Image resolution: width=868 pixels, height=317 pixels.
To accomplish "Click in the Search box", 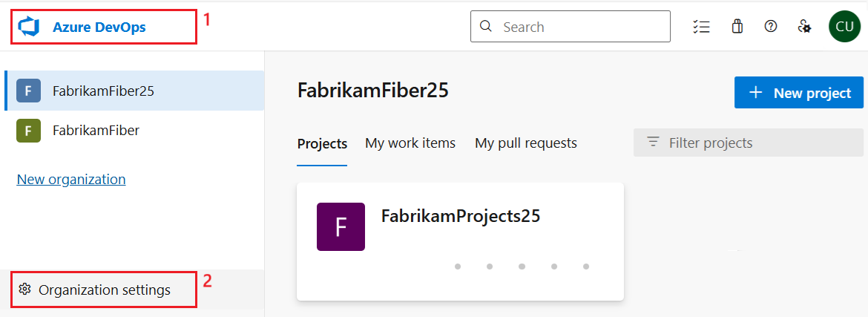I will 579,27.
